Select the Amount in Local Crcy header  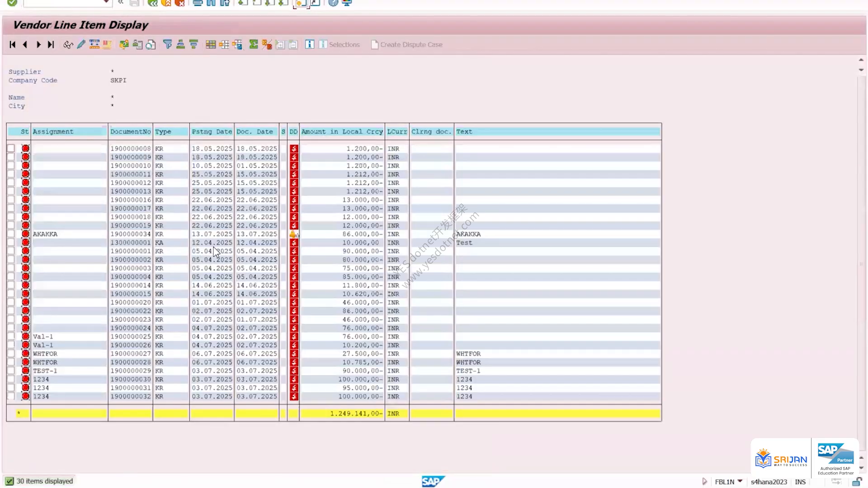[x=342, y=131]
